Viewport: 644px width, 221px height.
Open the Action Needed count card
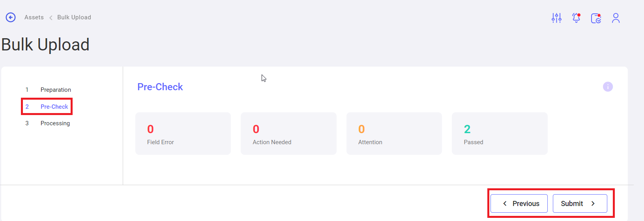288,134
